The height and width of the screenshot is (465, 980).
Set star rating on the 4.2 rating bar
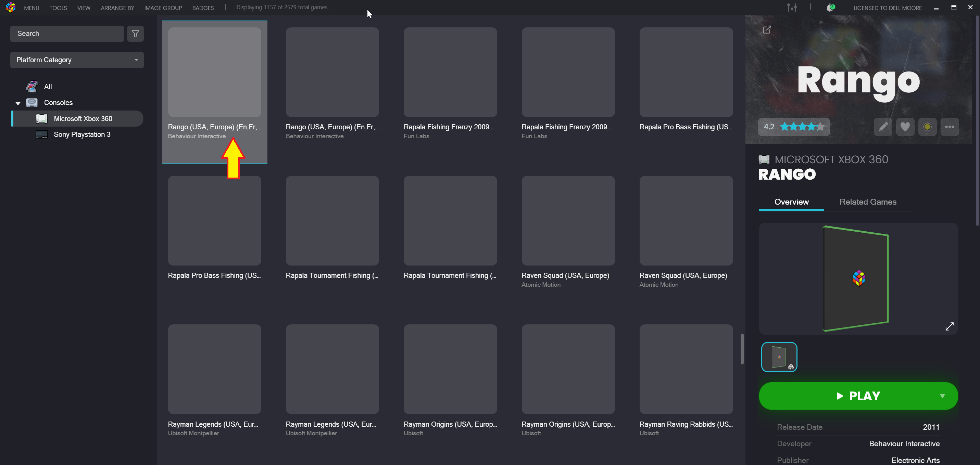tap(802, 127)
